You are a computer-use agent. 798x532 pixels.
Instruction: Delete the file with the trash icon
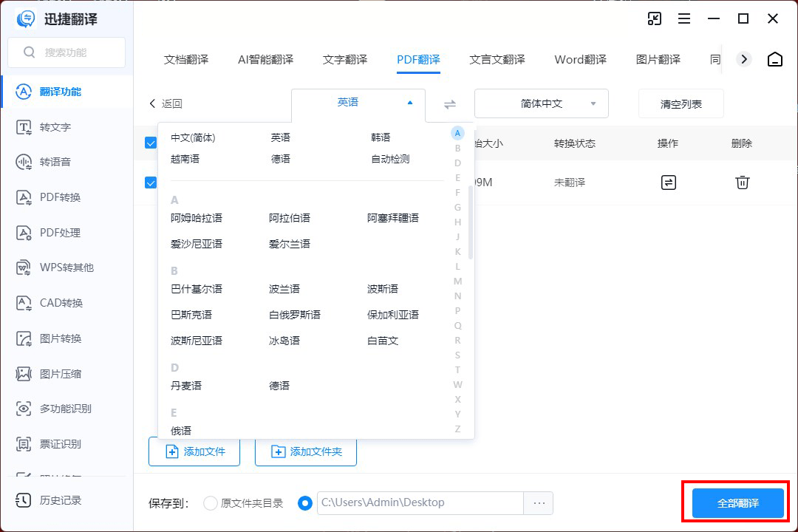pyautogui.click(x=742, y=183)
